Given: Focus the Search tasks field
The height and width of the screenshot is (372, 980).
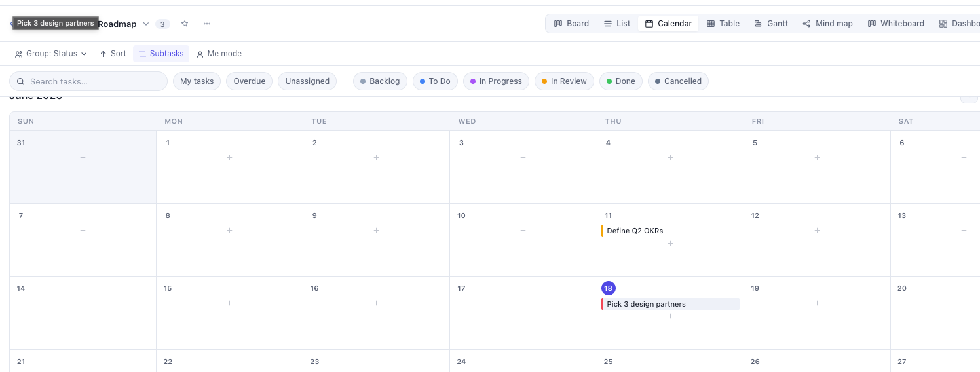Looking at the screenshot, I should [x=88, y=81].
